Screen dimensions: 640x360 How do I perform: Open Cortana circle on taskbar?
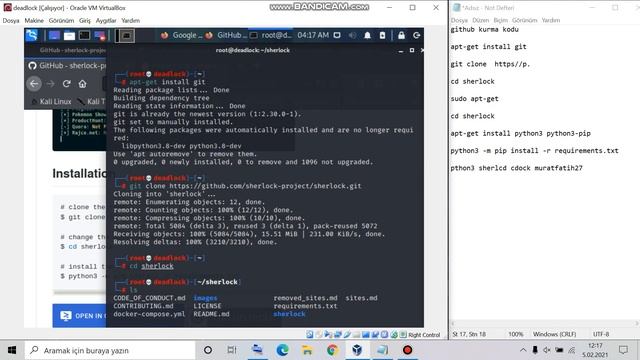coord(208,350)
